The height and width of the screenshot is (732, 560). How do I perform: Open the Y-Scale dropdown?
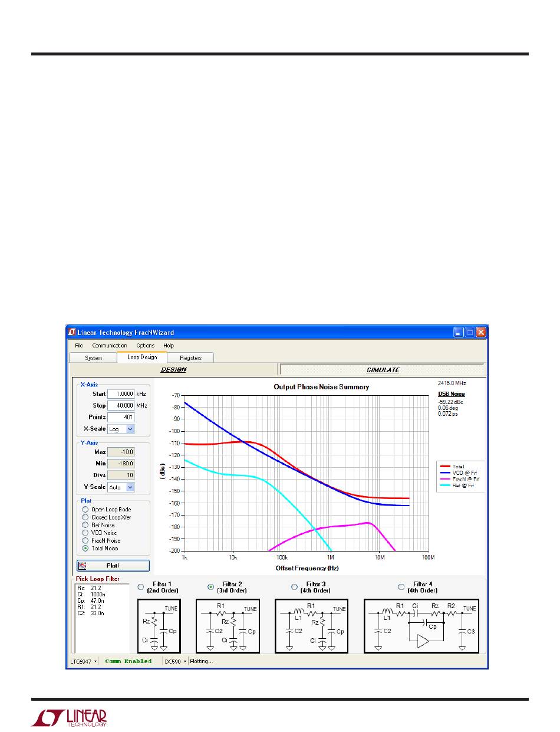click(x=130, y=487)
